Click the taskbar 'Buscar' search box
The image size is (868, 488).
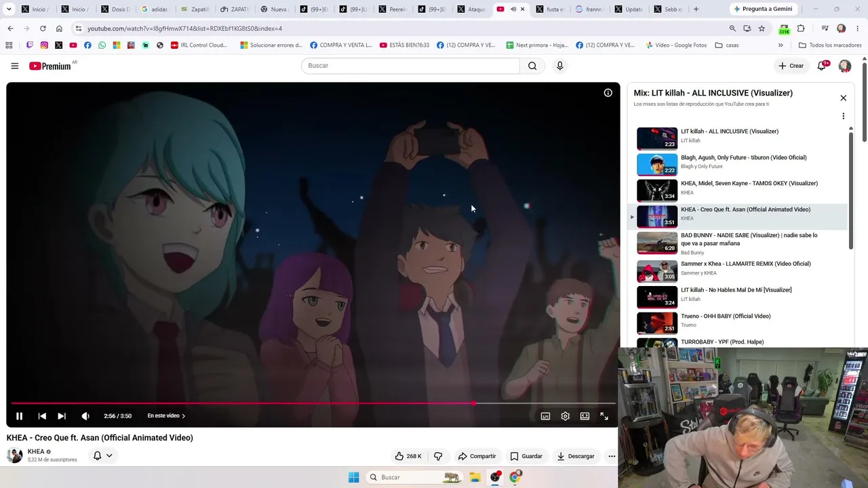pyautogui.click(x=413, y=477)
